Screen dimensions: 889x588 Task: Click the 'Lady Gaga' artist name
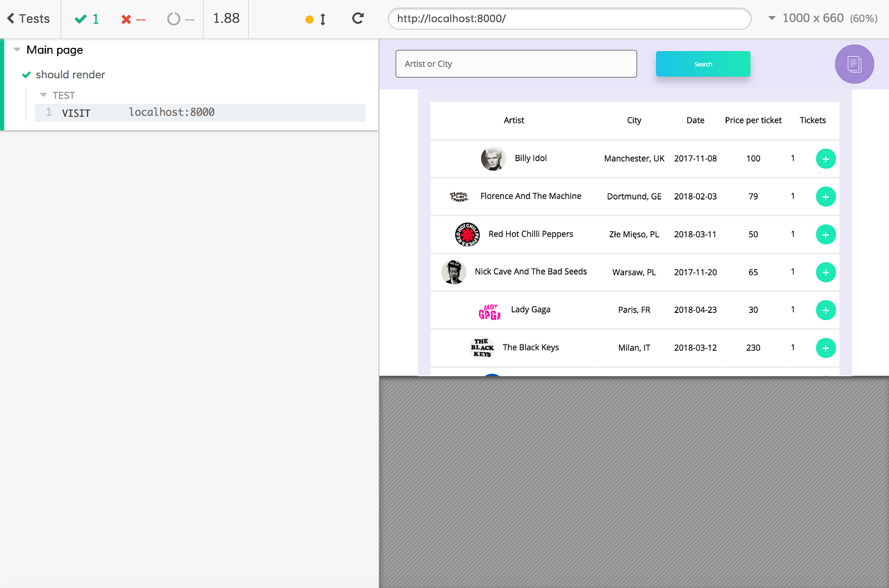(x=531, y=310)
